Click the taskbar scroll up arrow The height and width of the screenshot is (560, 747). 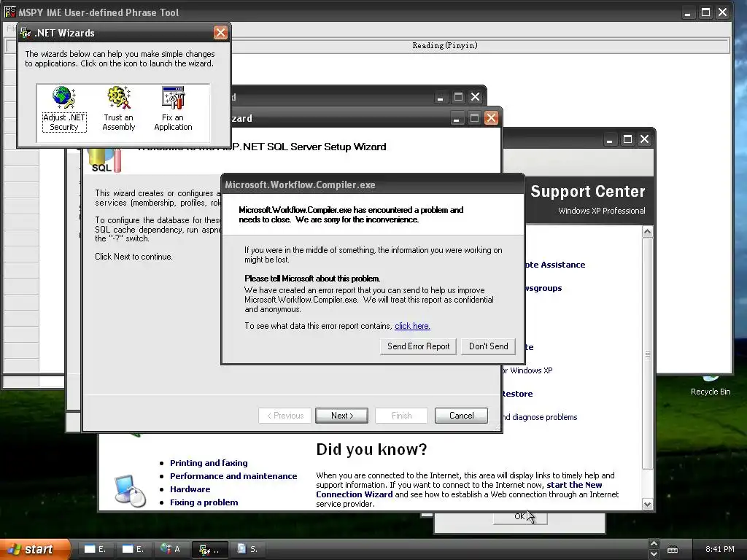pos(654,543)
